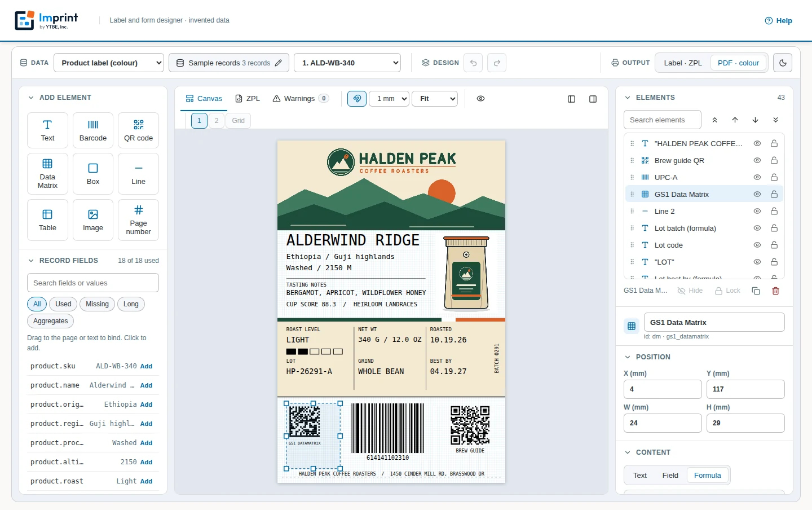Screen dimensions: 812x510
Task: Click the undo arrow button
Action: tap(473, 63)
